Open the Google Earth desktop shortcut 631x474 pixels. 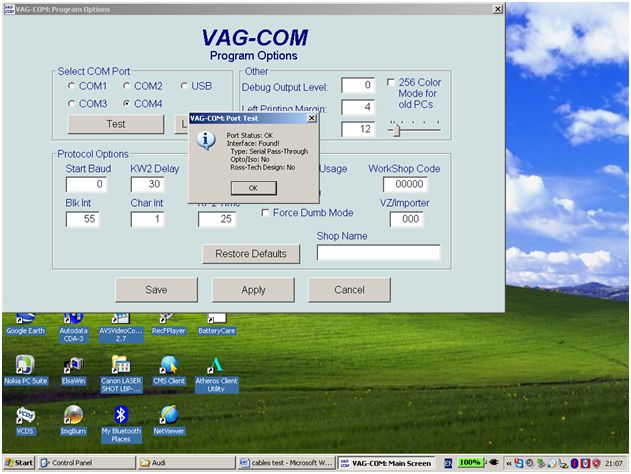click(x=26, y=326)
